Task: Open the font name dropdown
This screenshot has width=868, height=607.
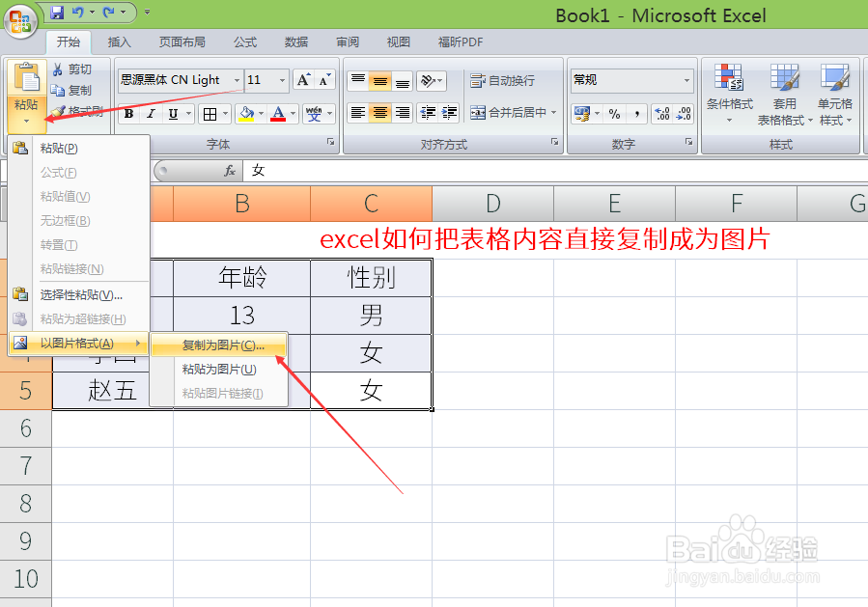Action: (237, 80)
